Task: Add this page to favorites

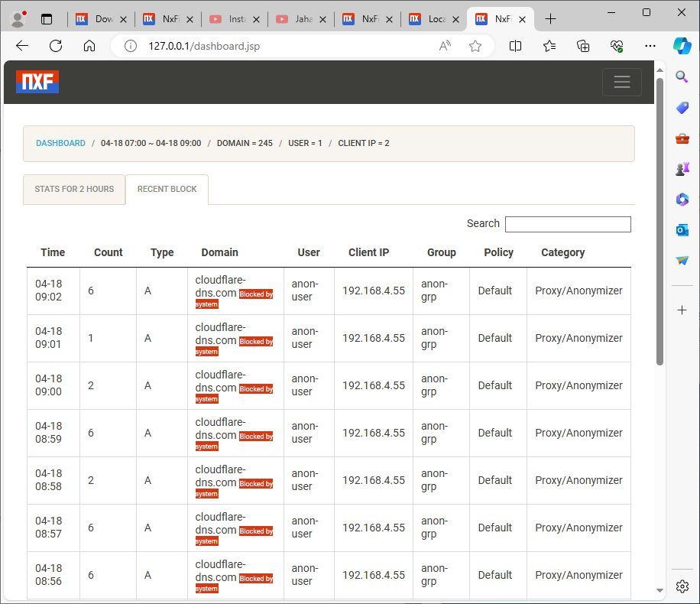Action: point(475,46)
